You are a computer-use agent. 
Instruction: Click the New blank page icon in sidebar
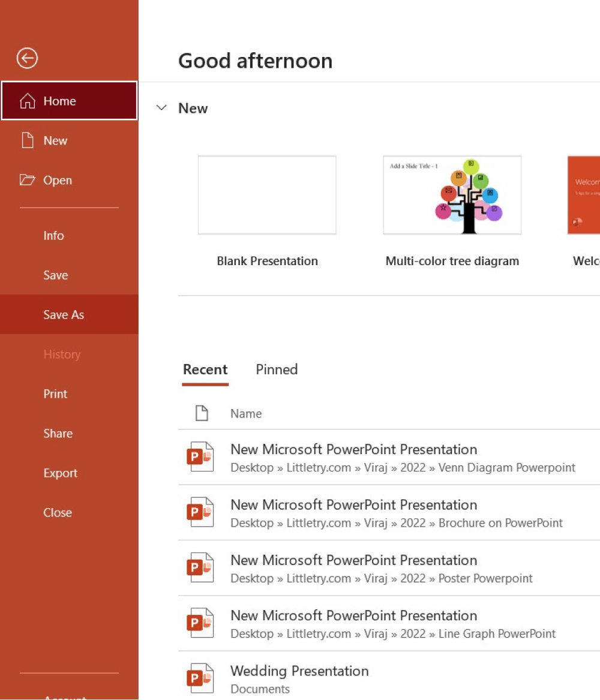pyautogui.click(x=28, y=140)
